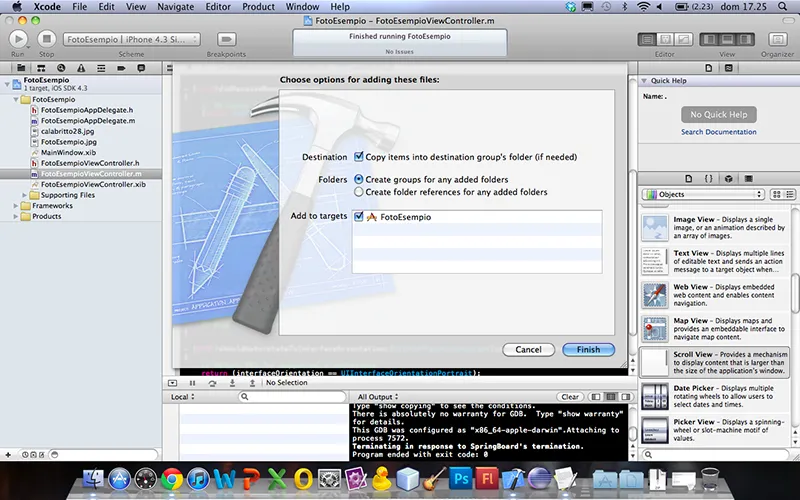Open the Navigate menu
Viewport: 800px width, 500px height.
176,7
